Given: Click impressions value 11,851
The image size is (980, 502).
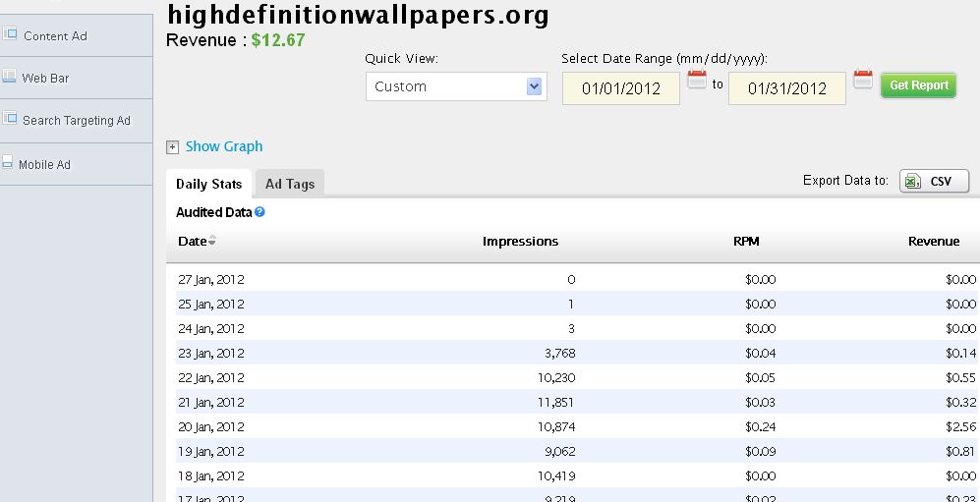Looking at the screenshot, I should tap(555, 402).
